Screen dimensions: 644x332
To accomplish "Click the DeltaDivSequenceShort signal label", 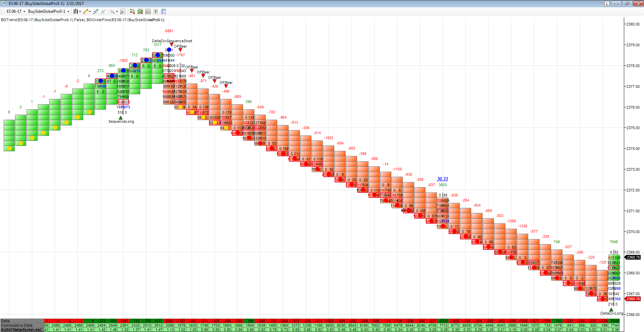I will point(172,41).
